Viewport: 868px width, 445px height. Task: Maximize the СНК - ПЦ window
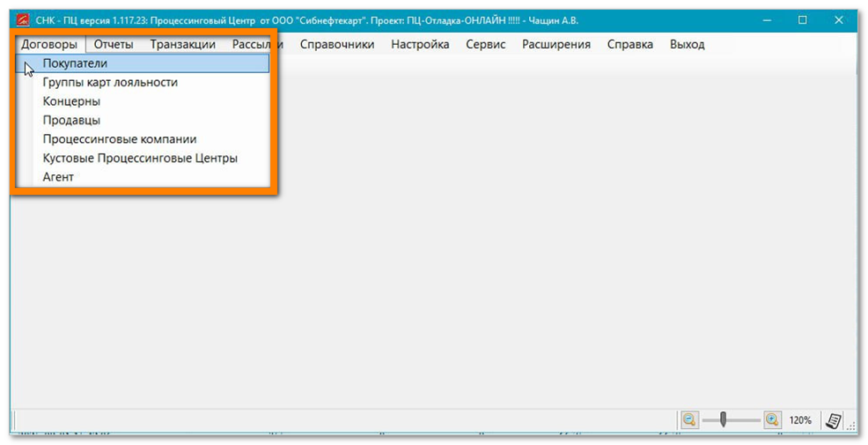(x=803, y=20)
